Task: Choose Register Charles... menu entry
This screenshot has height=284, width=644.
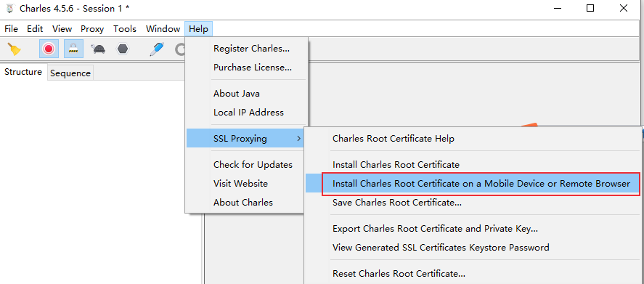Action: [251, 49]
